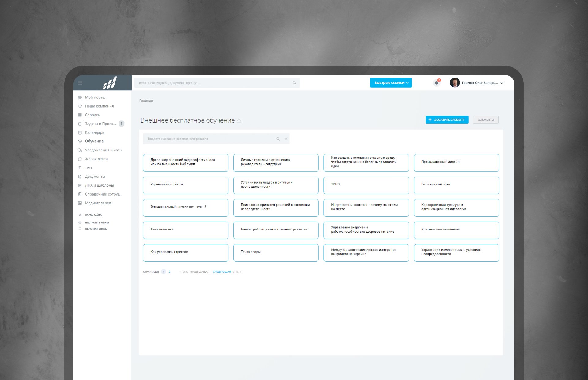Go to page 2 of results
Viewport: 588px width, 380px height.
(169, 272)
